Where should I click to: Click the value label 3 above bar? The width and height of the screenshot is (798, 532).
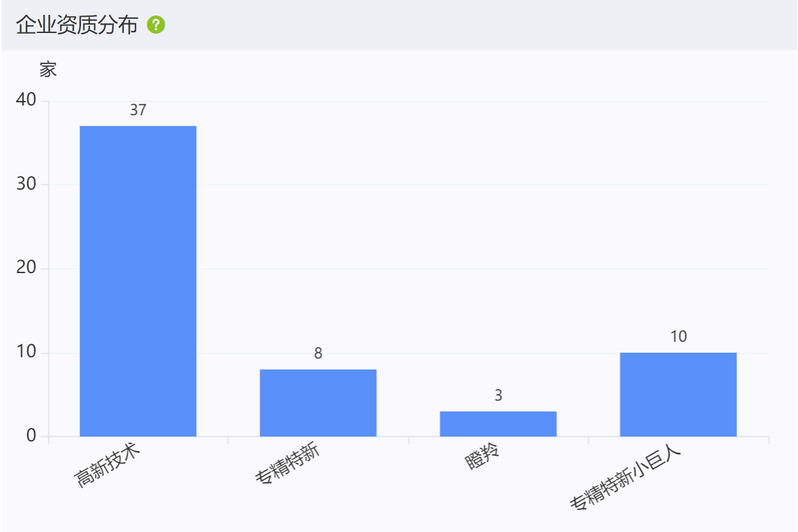click(x=498, y=395)
